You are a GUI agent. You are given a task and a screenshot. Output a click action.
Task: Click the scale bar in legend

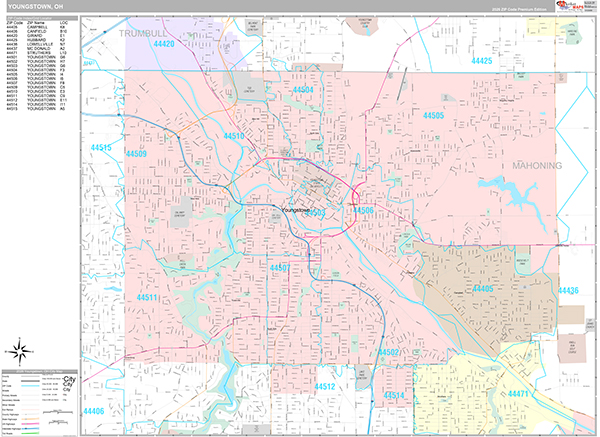point(58,412)
